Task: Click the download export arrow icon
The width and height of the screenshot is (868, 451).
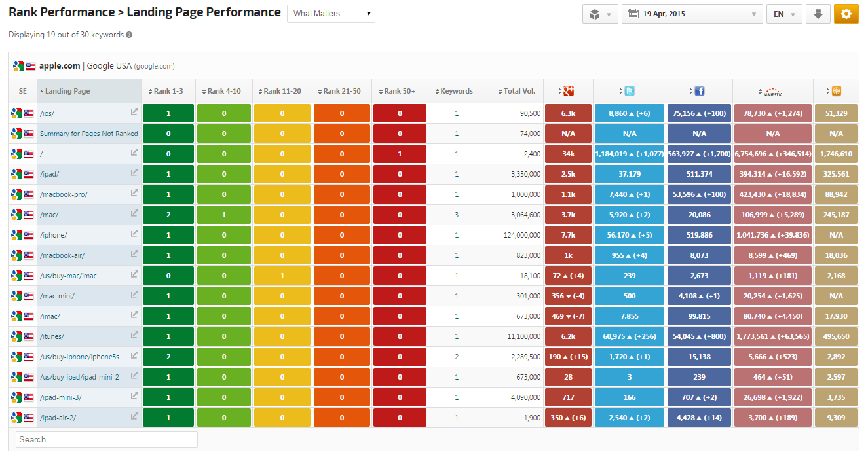Action: 818,14
